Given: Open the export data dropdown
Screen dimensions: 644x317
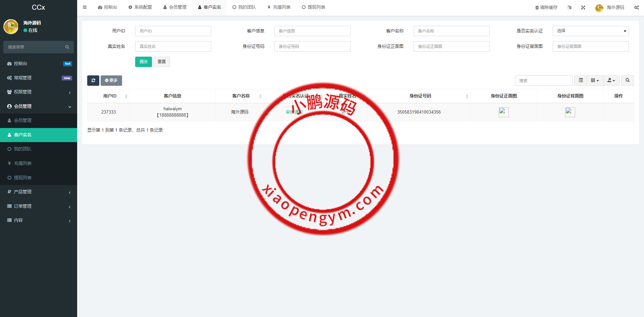Looking at the screenshot, I should coord(611,80).
